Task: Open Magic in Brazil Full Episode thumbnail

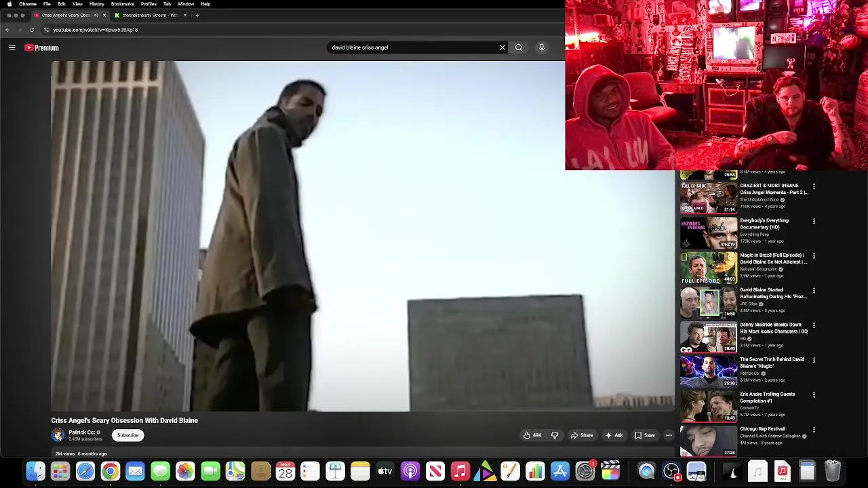Action: point(709,268)
